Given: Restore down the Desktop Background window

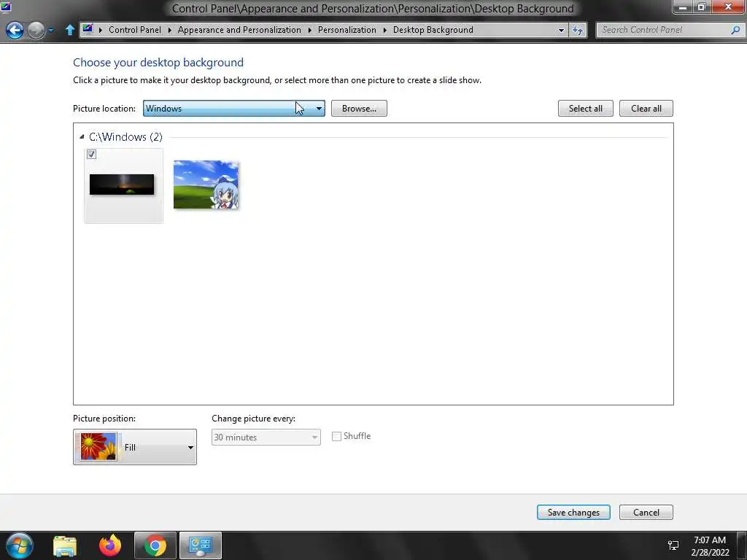Looking at the screenshot, I should click(x=701, y=7).
